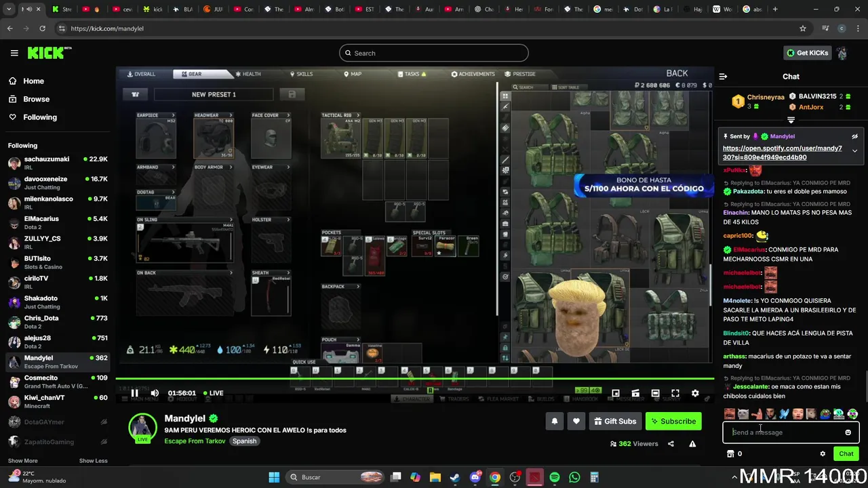
Task: Click Gift Subs button
Action: [x=615, y=421]
